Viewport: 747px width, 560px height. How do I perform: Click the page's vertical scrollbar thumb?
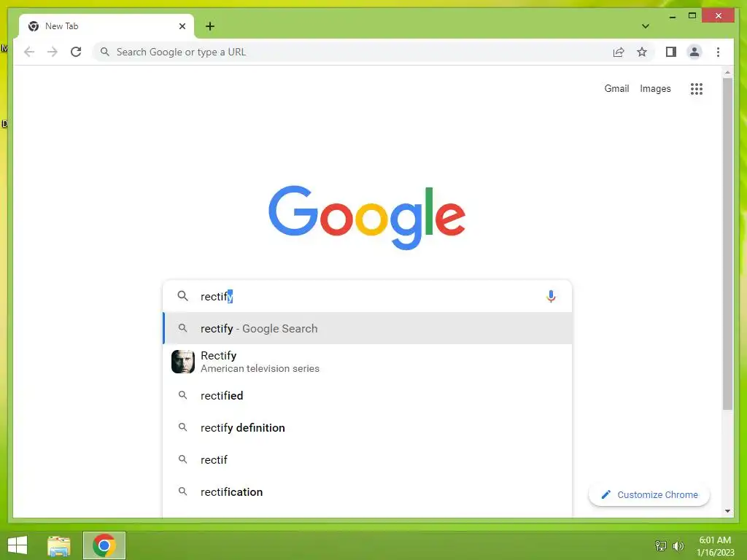pos(727,244)
